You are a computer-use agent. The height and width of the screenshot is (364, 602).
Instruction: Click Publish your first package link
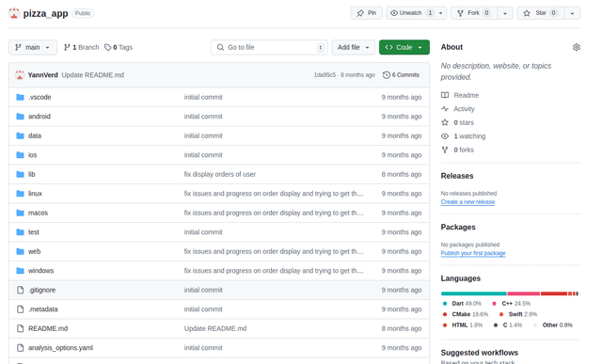click(x=473, y=253)
